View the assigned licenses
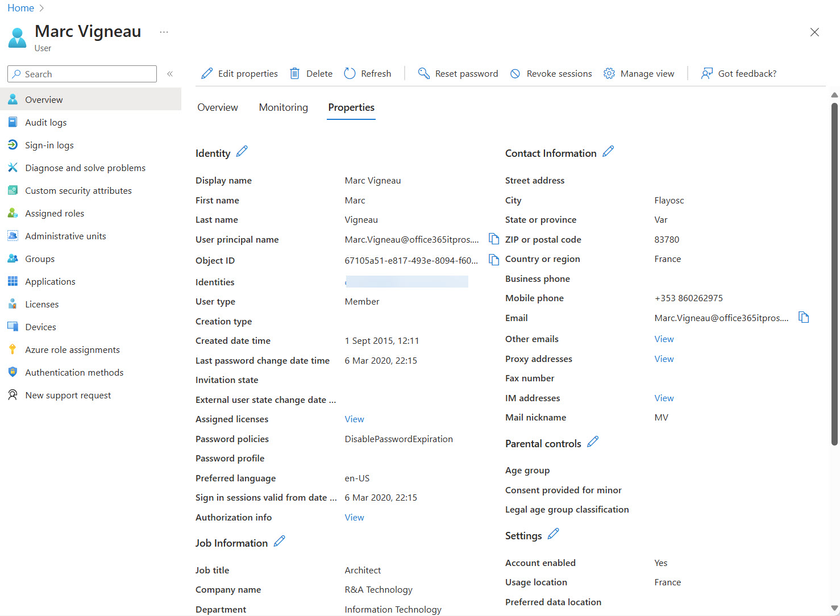Image resolution: width=840 pixels, height=616 pixels. tap(354, 419)
